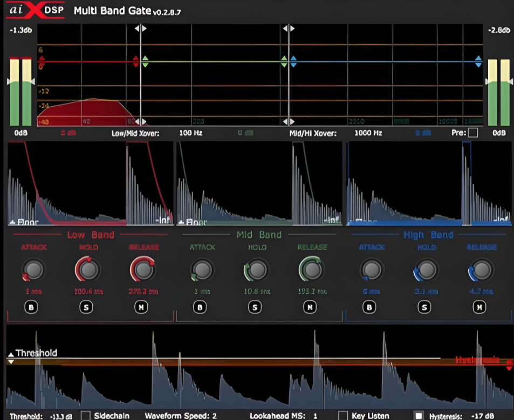
Task: Solo the Mid Band with S button
Action: [255, 307]
